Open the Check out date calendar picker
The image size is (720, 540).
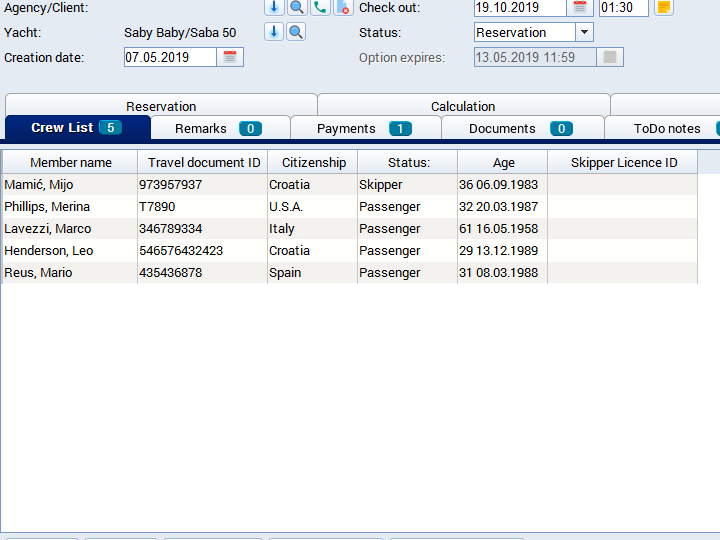[x=580, y=7]
